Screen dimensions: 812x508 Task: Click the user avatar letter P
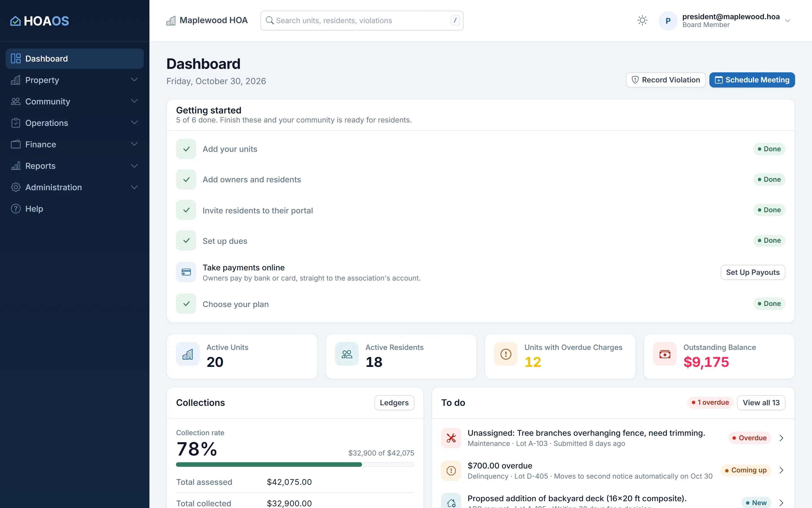pyautogui.click(x=668, y=21)
